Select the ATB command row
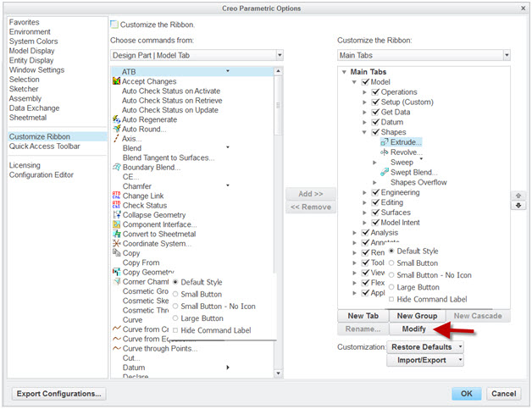This screenshot has width=532, height=409. [x=192, y=72]
